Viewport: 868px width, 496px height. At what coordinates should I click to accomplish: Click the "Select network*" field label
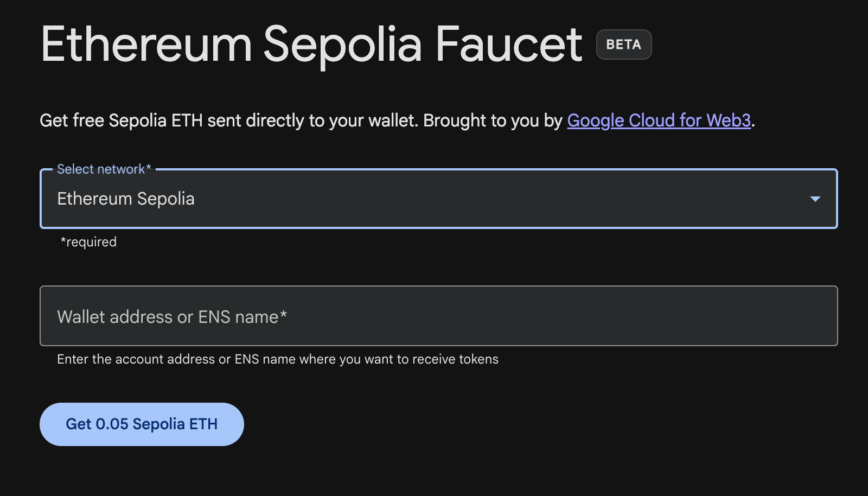pos(104,169)
